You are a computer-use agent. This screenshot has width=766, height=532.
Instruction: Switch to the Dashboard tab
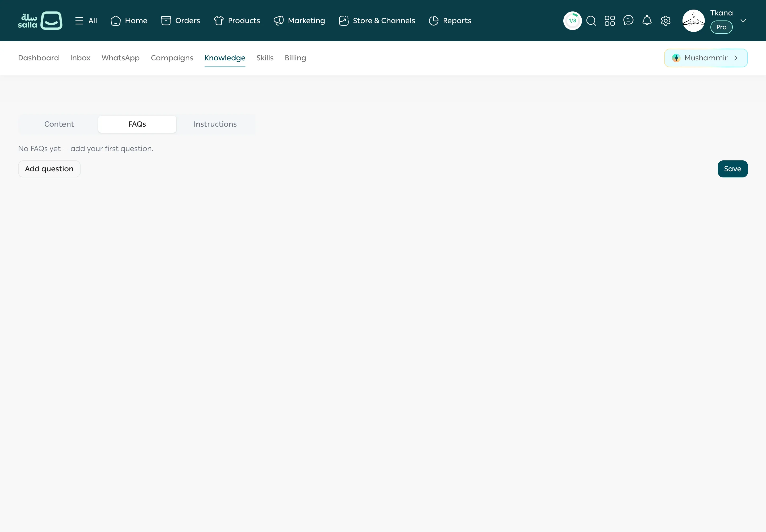point(38,58)
